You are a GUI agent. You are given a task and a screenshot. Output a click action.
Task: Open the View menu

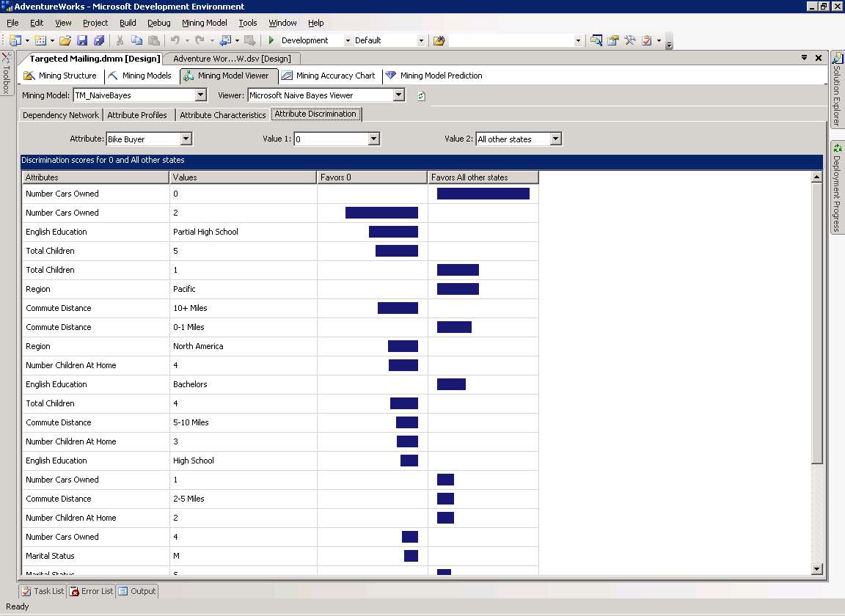(x=63, y=23)
